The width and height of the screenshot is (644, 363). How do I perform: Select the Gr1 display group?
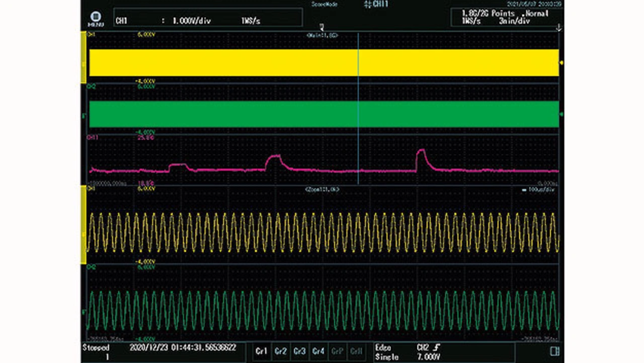[x=261, y=351]
